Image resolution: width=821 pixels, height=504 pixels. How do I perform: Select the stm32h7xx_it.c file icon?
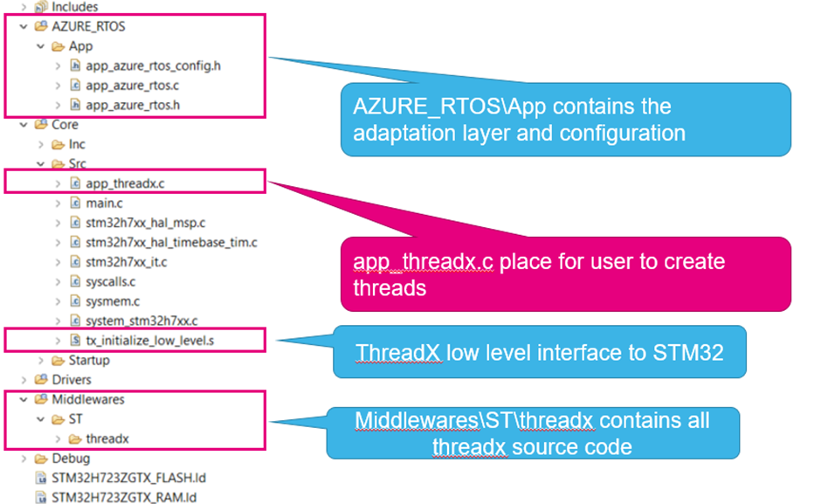point(75,262)
